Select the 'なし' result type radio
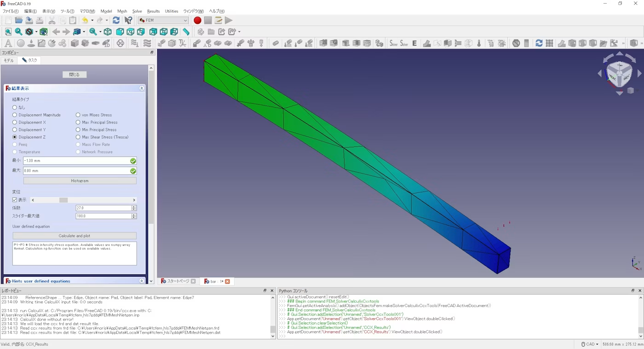Screen dimensions: 644x349 pos(15,108)
